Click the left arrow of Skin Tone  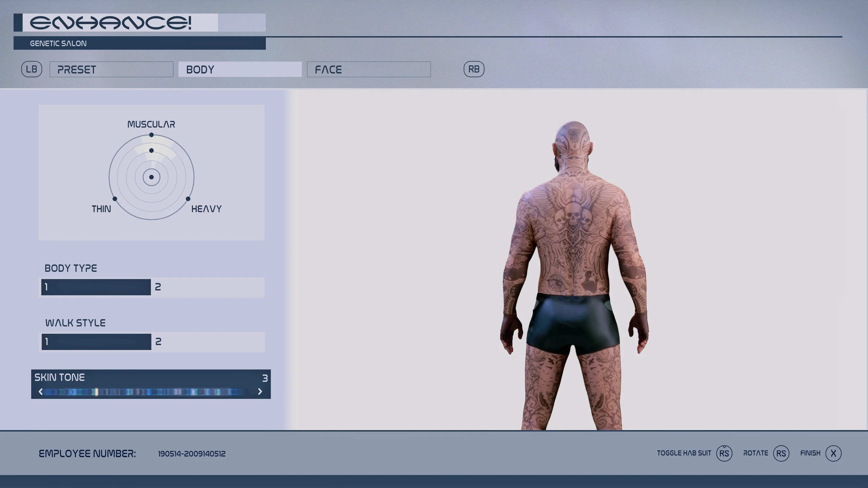tap(41, 392)
